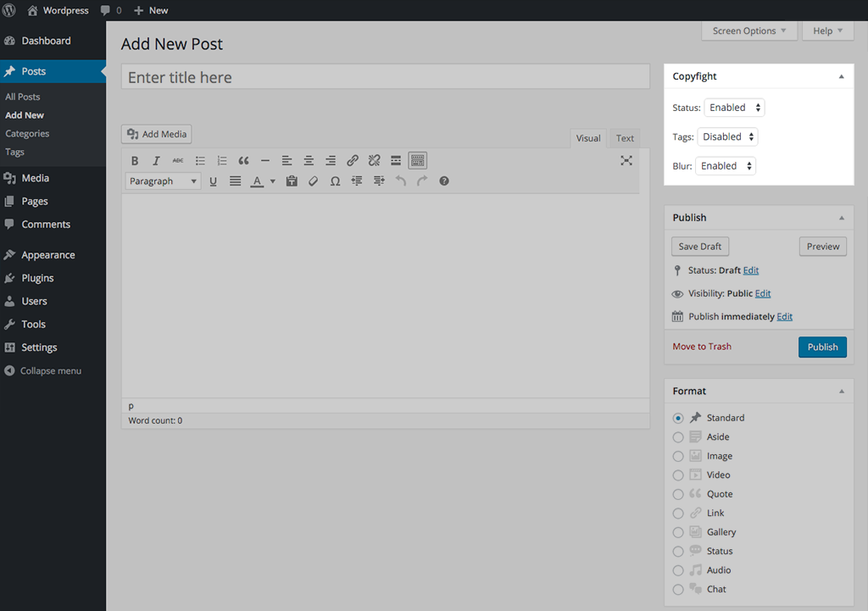
Task: Select the Quote post format
Action: [678, 494]
